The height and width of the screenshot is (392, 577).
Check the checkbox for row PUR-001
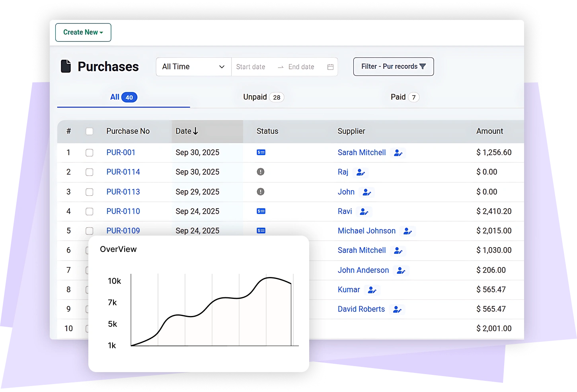pyautogui.click(x=90, y=152)
